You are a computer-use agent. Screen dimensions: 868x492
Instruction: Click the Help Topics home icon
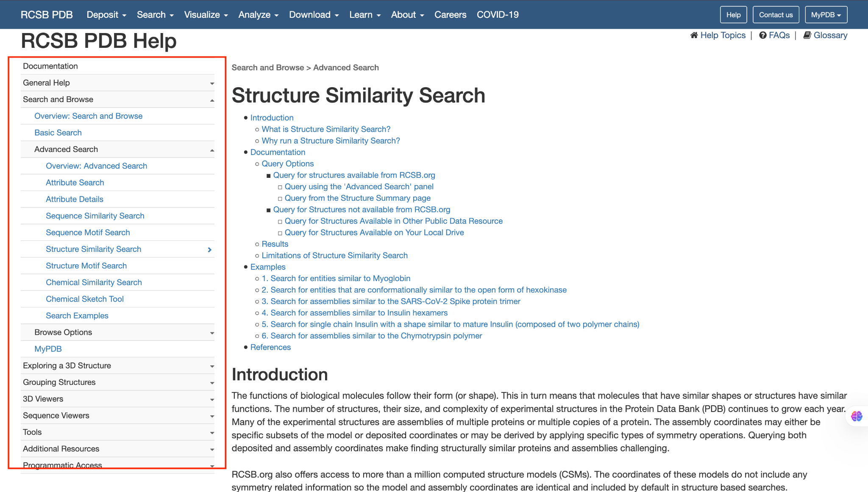point(694,35)
